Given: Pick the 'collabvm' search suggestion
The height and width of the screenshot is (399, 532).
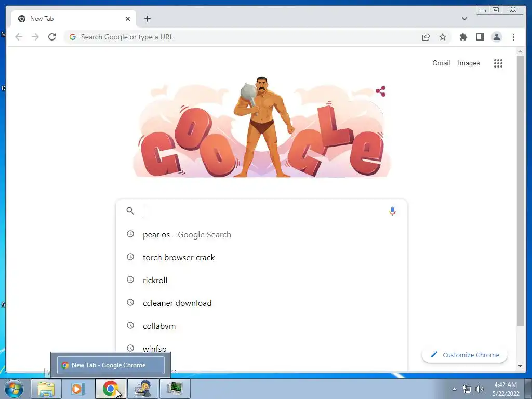Looking at the screenshot, I should pyautogui.click(x=261, y=326).
